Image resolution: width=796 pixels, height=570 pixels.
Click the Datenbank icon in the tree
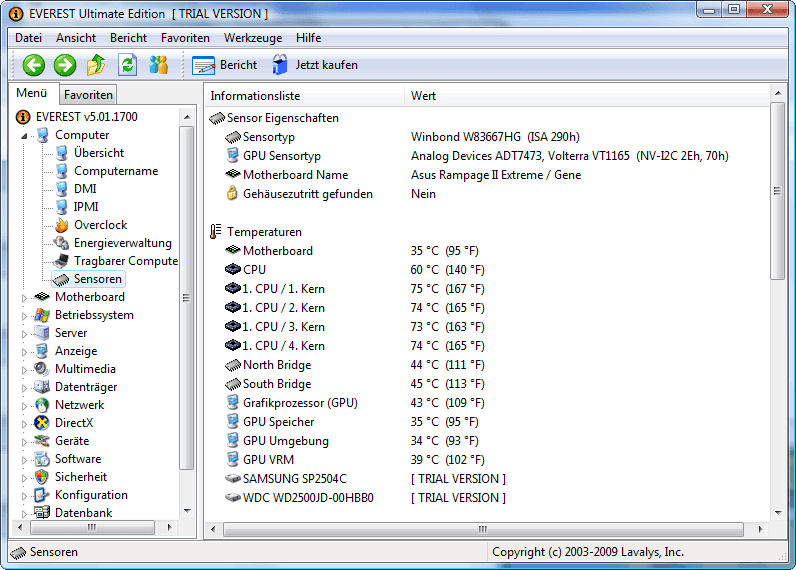42,513
